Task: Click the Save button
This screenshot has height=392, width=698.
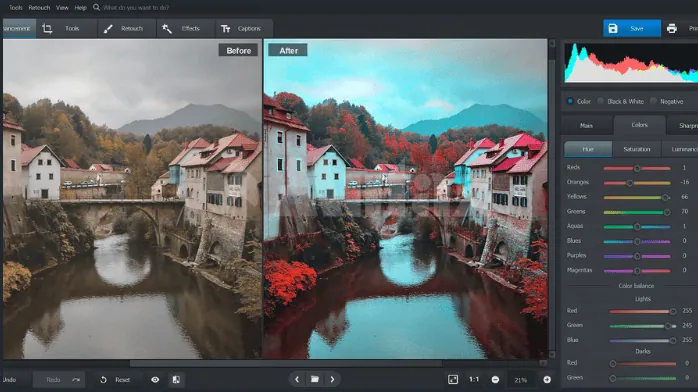Action: pos(632,28)
